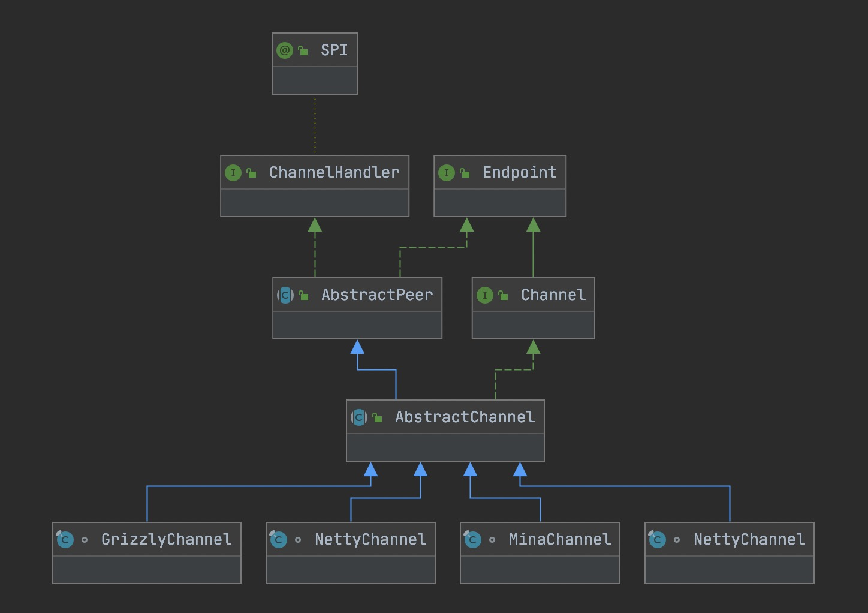
Task: Select the ChannelHandler node label
Action: click(334, 173)
